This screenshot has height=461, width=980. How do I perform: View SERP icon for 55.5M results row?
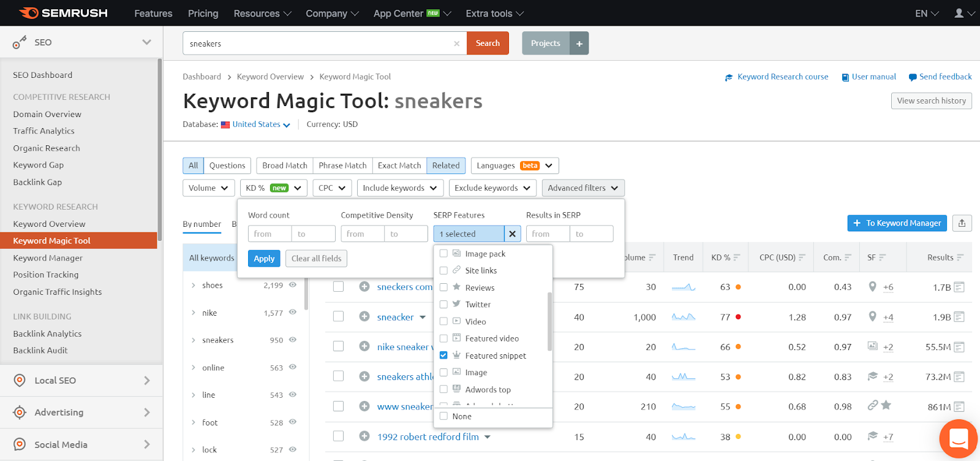[x=959, y=347]
